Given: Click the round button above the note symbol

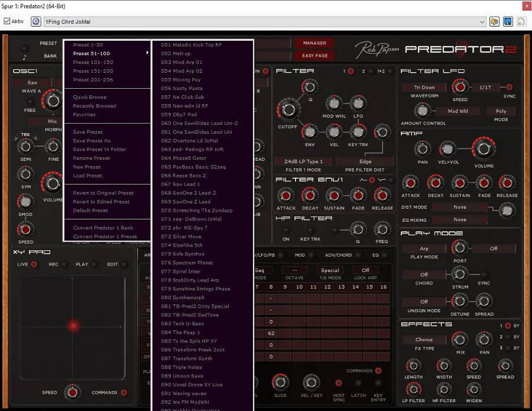Looking at the screenshot, I should (x=24, y=47).
